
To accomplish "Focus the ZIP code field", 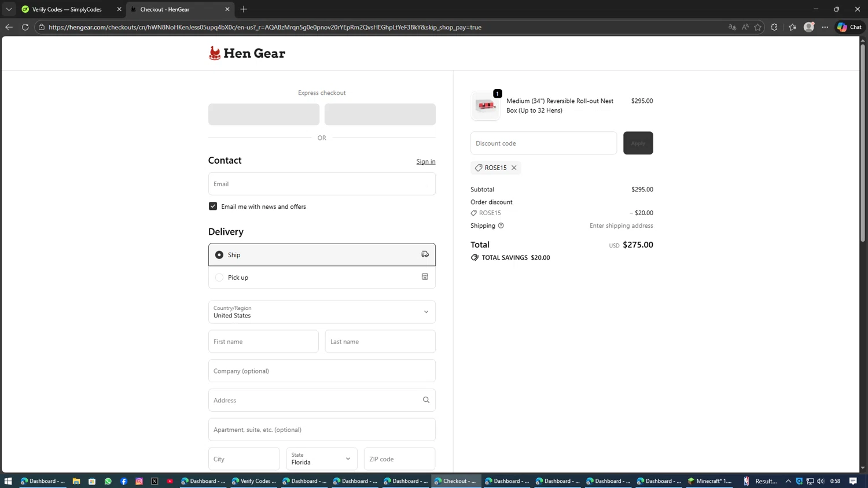I will pos(399,459).
